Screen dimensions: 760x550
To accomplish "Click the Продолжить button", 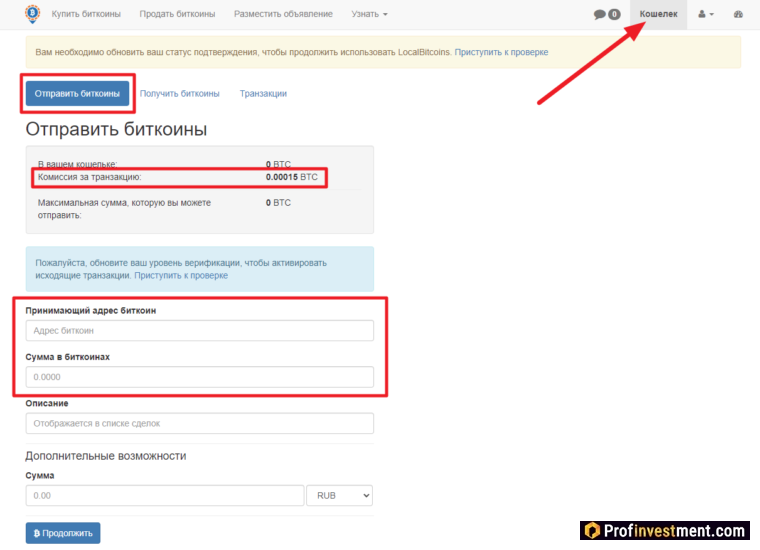I will click(63, 533).
